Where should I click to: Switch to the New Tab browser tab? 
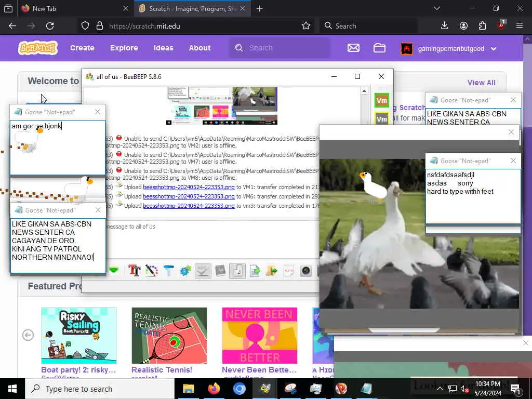[74, 8]
